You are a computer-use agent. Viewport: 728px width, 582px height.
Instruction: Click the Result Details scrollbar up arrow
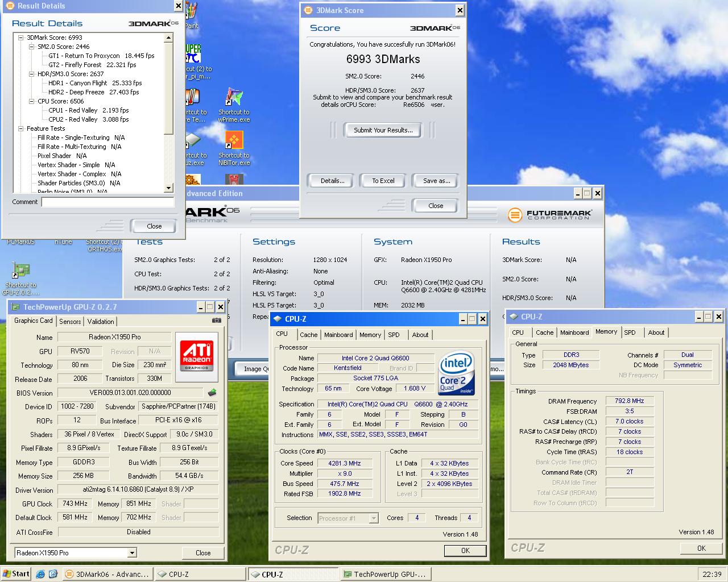(168, 38)
